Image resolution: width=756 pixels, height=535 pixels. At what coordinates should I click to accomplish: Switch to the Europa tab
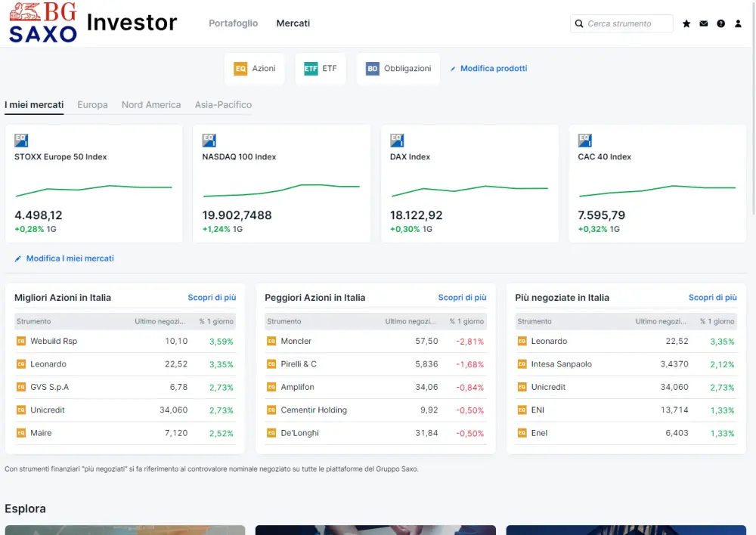(x=92, y=104)
